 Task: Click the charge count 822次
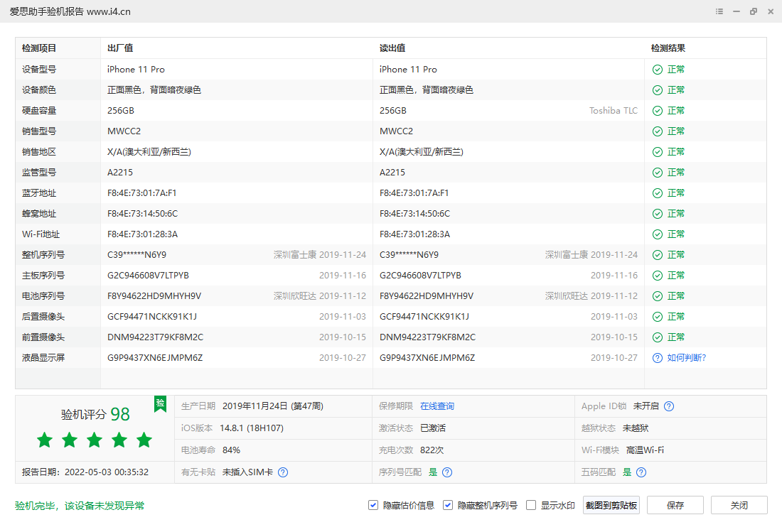click(x=432, y=450)
